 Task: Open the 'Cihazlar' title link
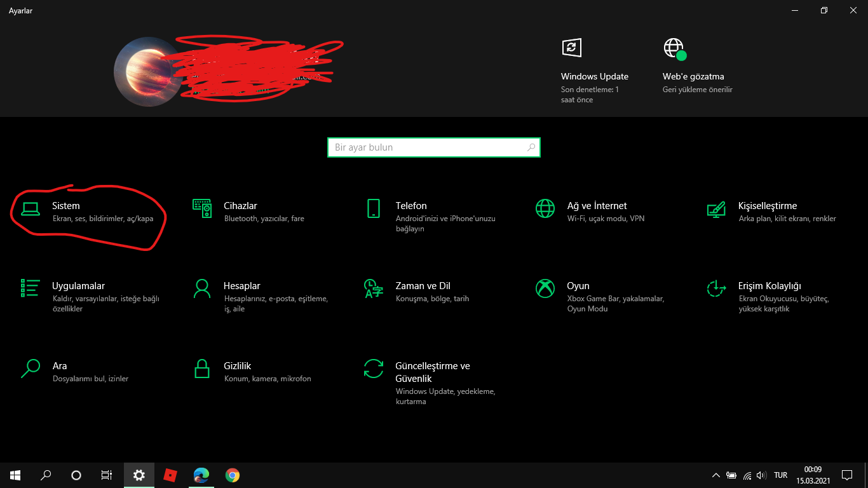pyautogui.click(x=240, y=206)
